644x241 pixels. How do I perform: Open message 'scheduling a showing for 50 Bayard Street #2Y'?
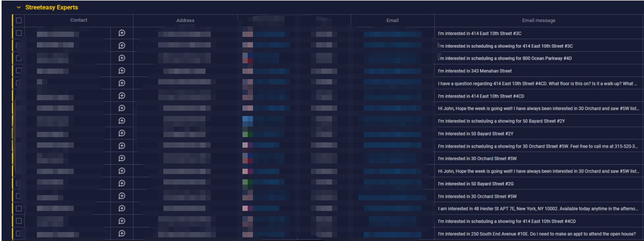[x=501, y=121]
